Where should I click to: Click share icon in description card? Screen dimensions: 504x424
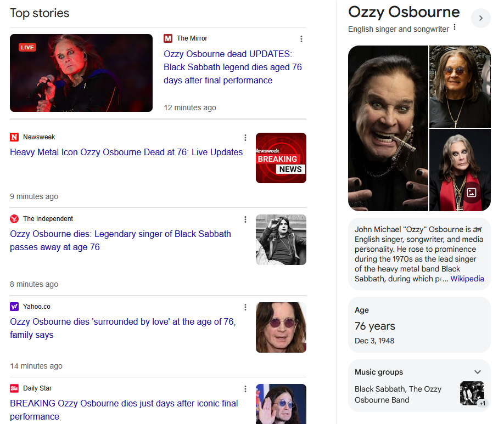[478, 229]
